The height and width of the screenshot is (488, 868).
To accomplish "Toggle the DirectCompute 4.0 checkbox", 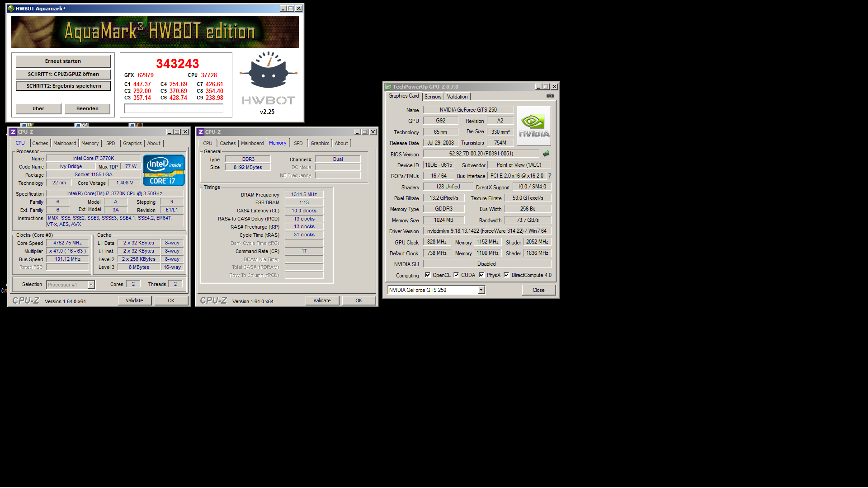I will 506,275.
